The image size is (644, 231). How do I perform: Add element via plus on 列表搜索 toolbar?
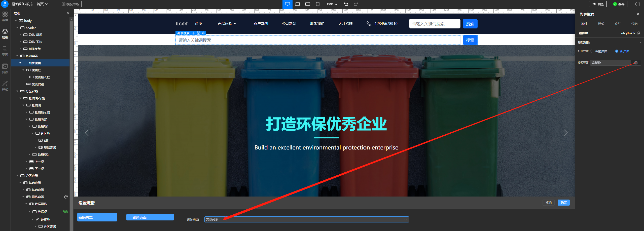(194, 33)
